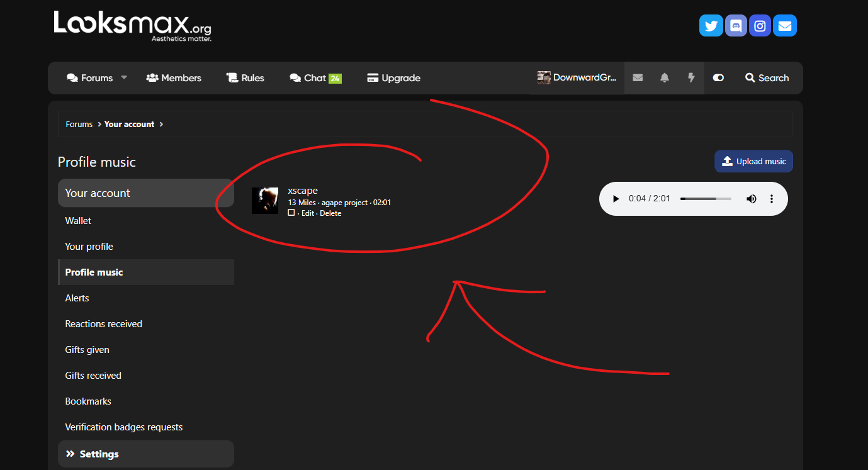868x470 pixels.
Task: Click the audio time display 0:04 / 2:01
Action: [x=650, y=199]
